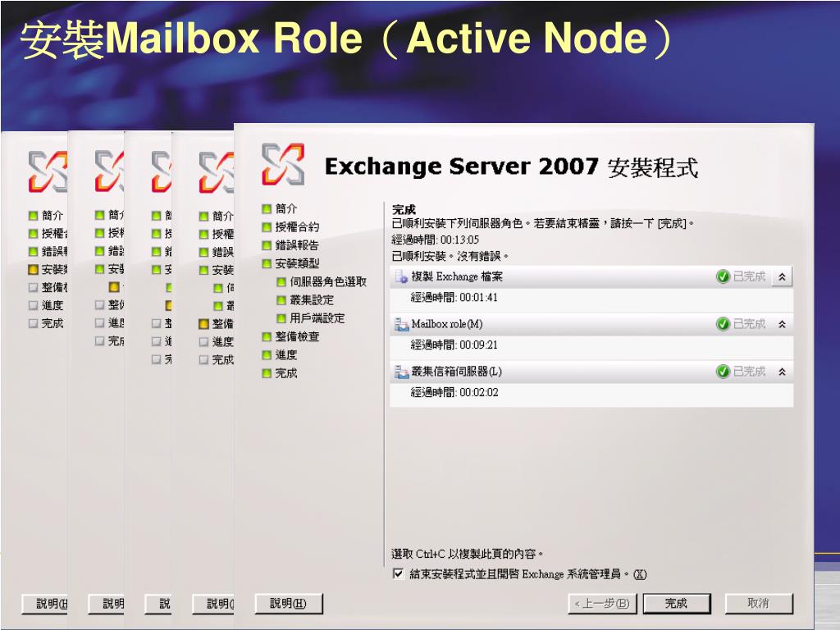Click 已順利安裝。沒有錯誤。 status text
Viewport: 840px width, 630px height.
(x=450, y=256)
